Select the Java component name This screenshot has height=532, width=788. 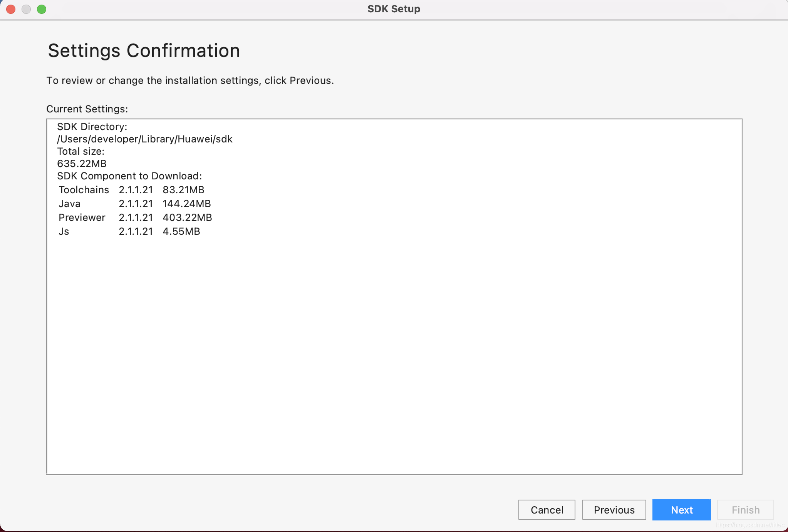(69, 204)
